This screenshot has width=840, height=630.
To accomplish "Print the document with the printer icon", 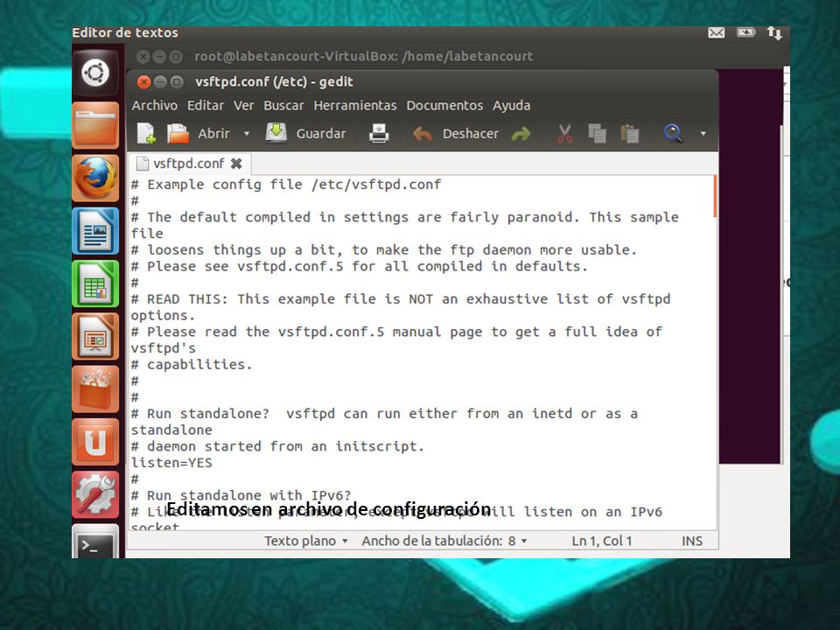I will (x=379, y=133).
